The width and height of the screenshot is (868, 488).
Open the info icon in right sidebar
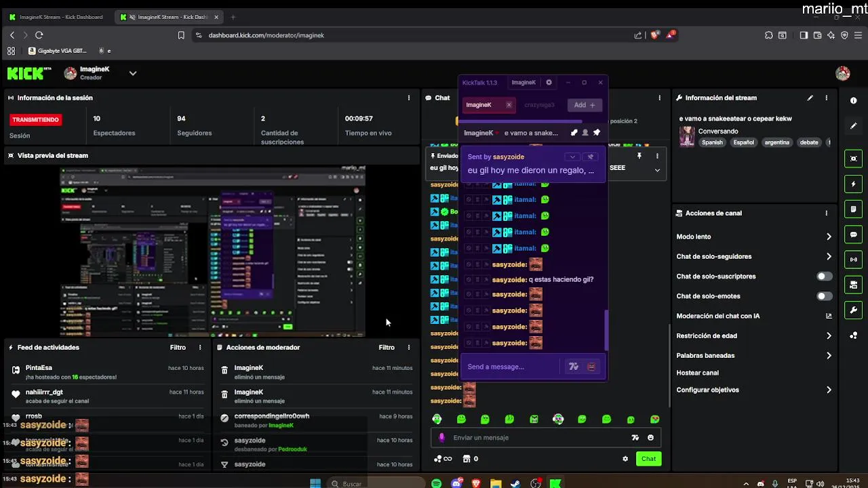point(853,100)
